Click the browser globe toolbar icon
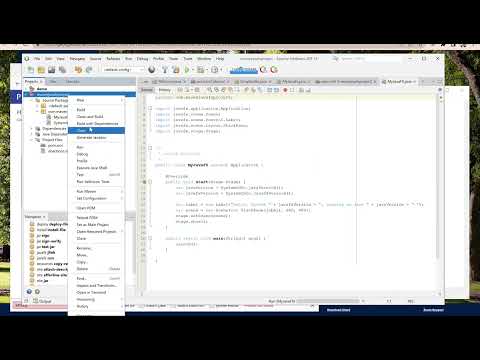 [152, 70]
